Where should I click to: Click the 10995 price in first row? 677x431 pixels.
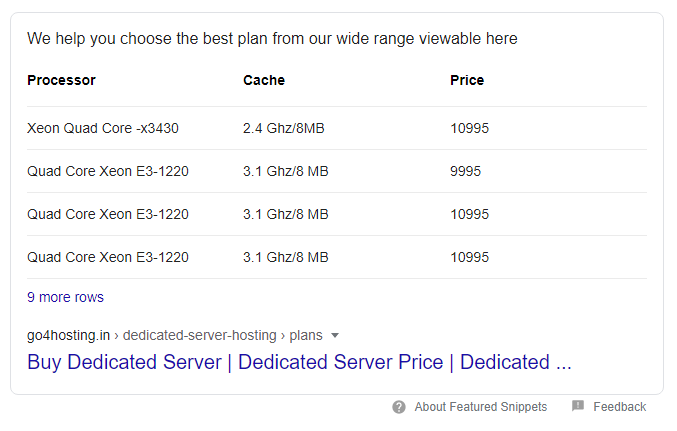tap(469, 128)
